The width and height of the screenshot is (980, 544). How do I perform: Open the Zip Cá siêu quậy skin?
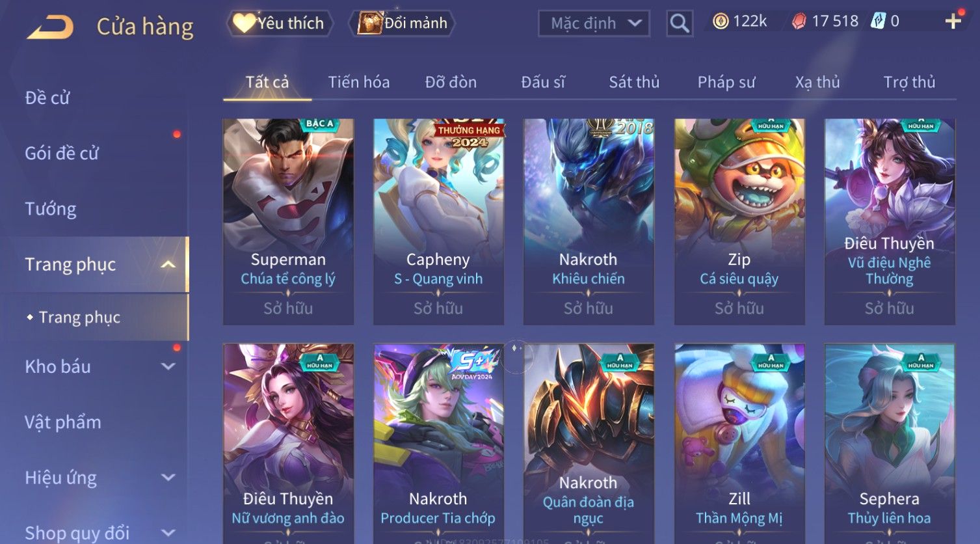[739, 221]
